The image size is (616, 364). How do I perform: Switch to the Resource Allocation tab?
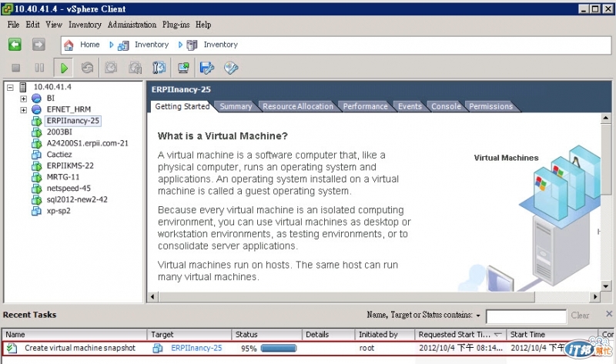[x=298, y=106]
